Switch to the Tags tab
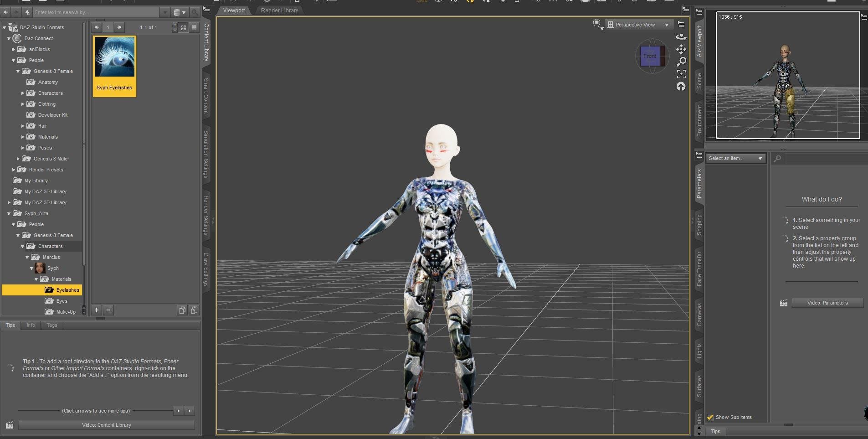This screenshot has width=868, height=439. tap(52, 325)
